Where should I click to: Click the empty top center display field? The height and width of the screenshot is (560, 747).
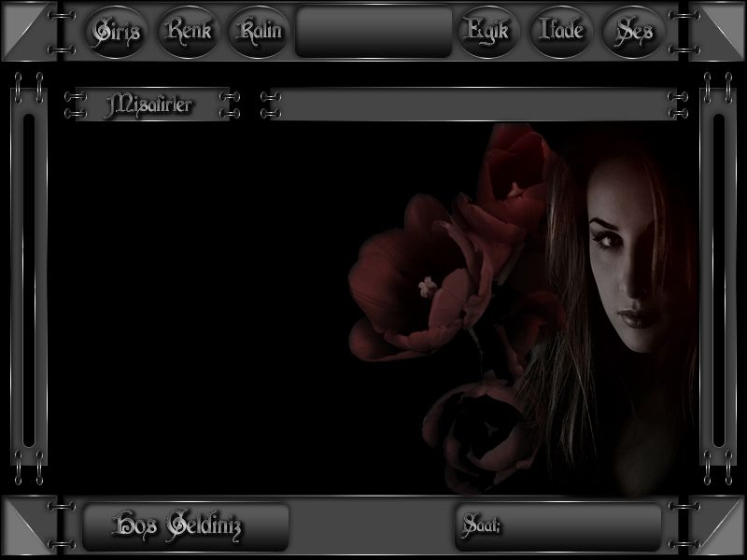pyautogui.click(x=373, y=32)
